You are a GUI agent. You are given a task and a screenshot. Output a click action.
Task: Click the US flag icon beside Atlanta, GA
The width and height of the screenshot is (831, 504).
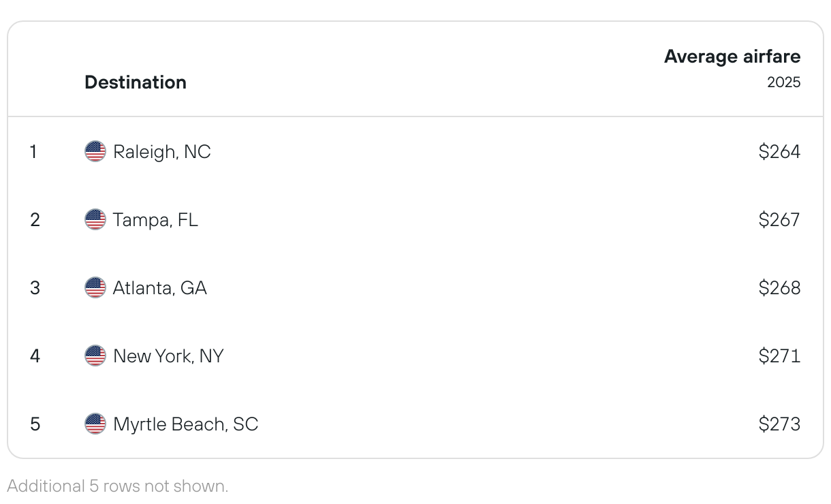[95, 287]
